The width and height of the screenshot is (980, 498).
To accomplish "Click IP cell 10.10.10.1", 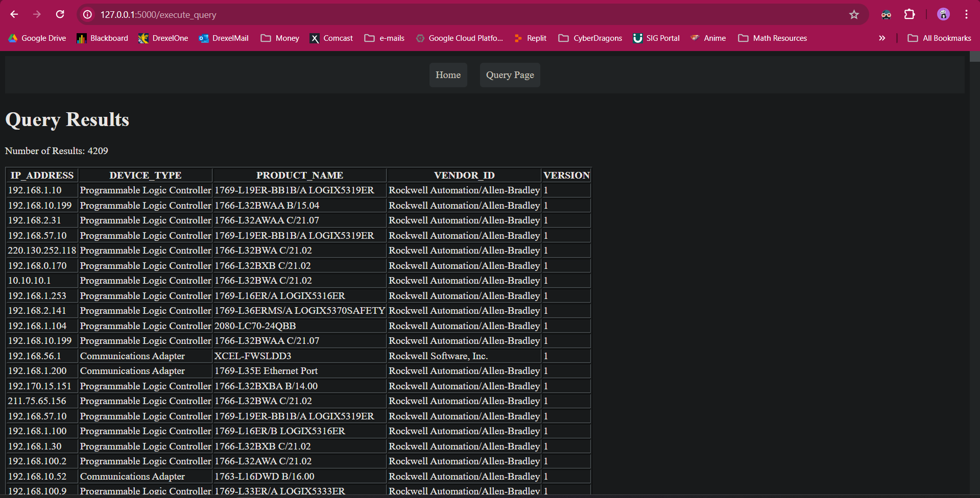I will coord(42,281).
